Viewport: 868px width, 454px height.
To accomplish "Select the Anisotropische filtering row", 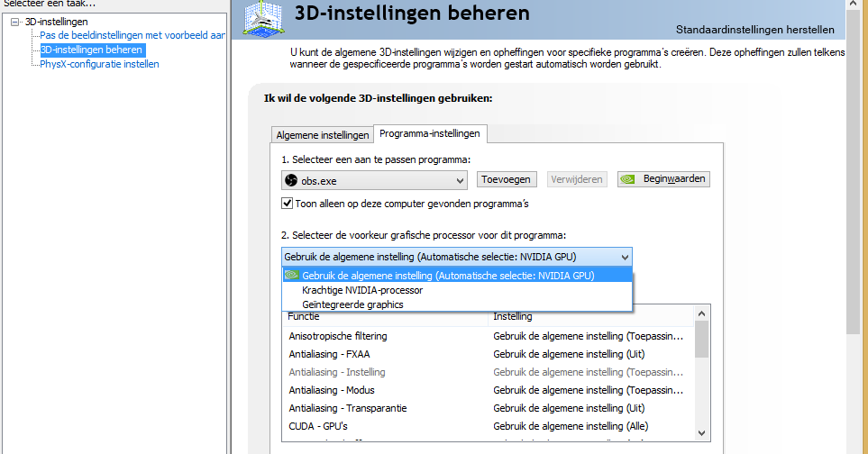I will click(489, 336).
